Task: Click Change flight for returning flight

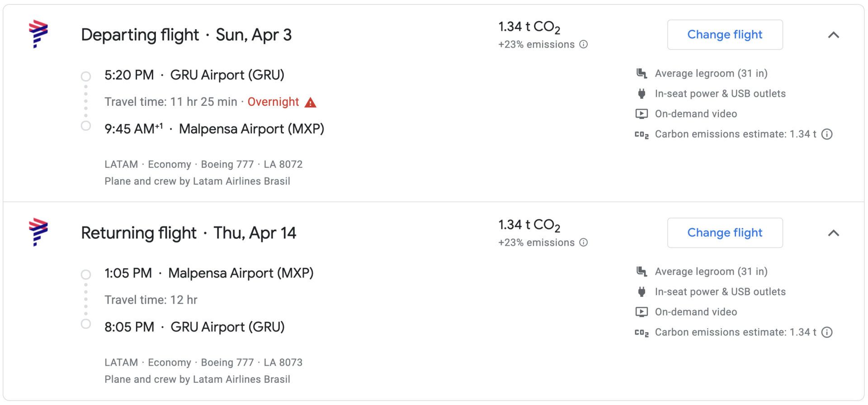Action: [x=725, y=233]
